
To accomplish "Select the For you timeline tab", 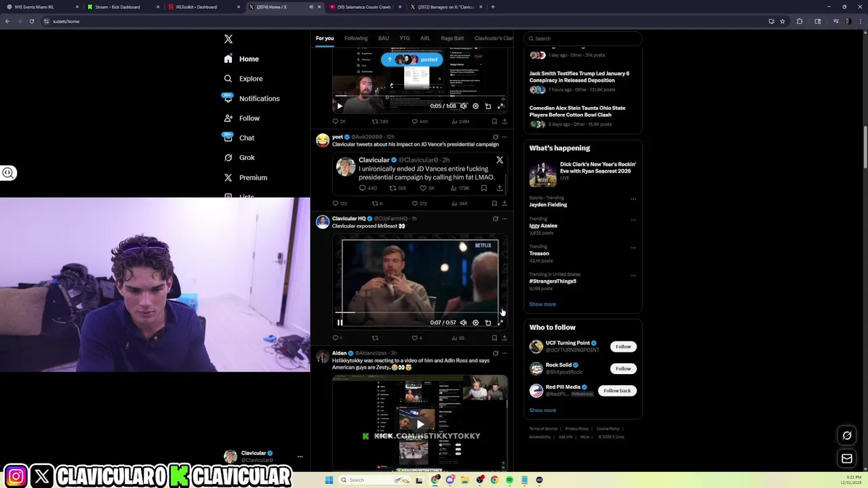I will (325, 39).
